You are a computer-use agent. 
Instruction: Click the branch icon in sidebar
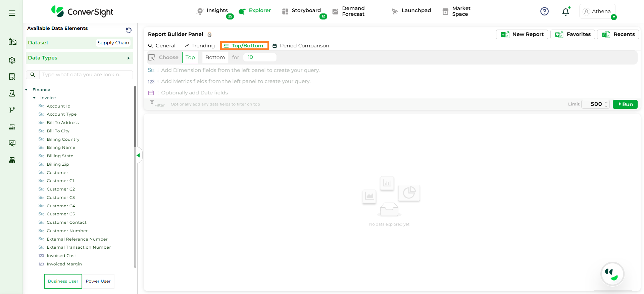[x=12, y=110]
